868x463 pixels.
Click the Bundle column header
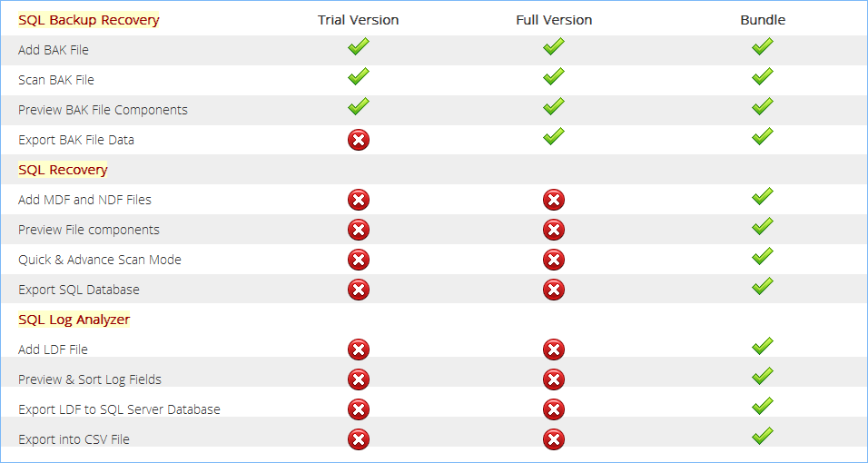pyautogui.click(x=763, y=20)
